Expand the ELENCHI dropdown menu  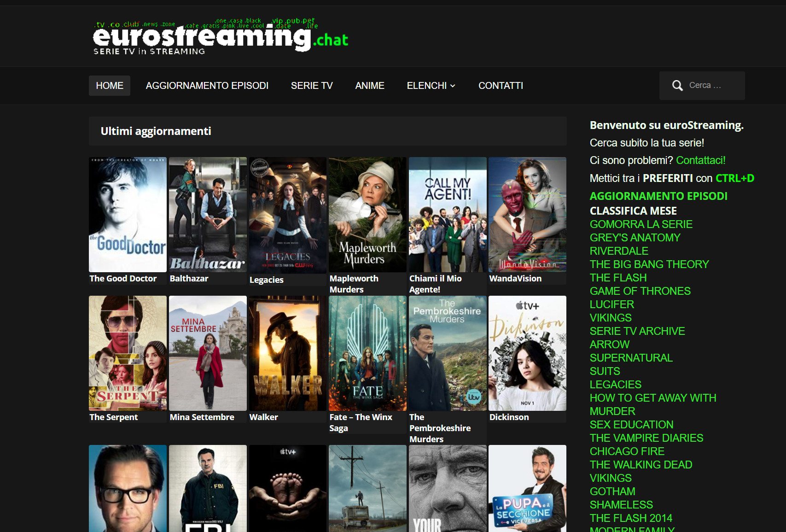pos(430,86)
